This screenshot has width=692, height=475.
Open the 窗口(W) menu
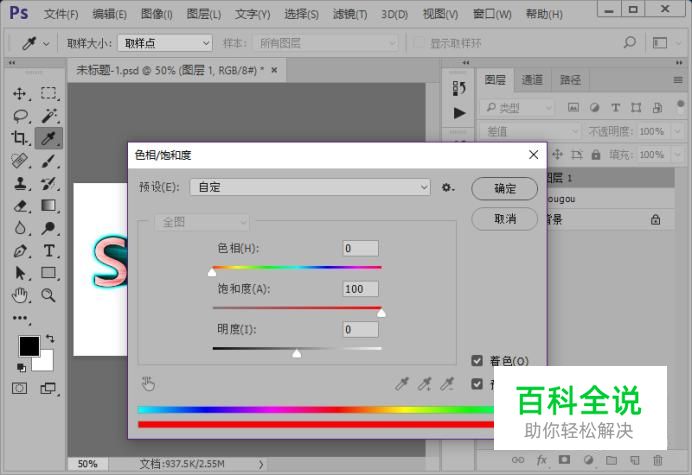coord(492,14)
